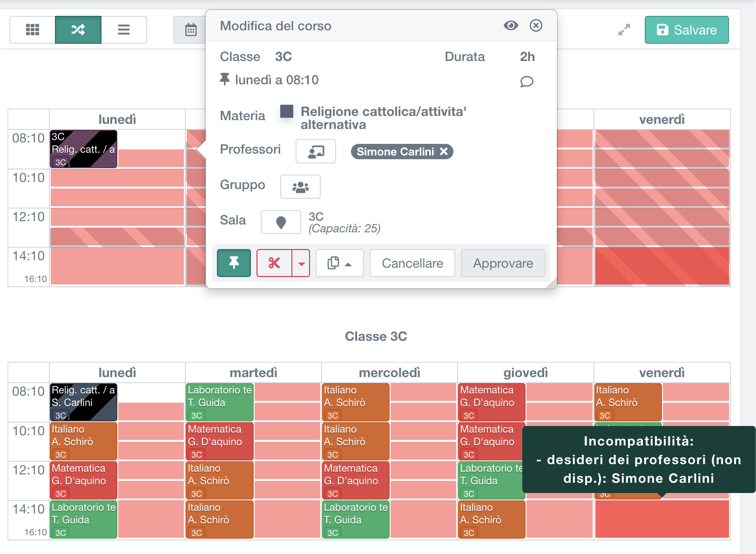Toggle course visibility with the eye icon
The image size is (756, 554).
[x=511, y=26]
